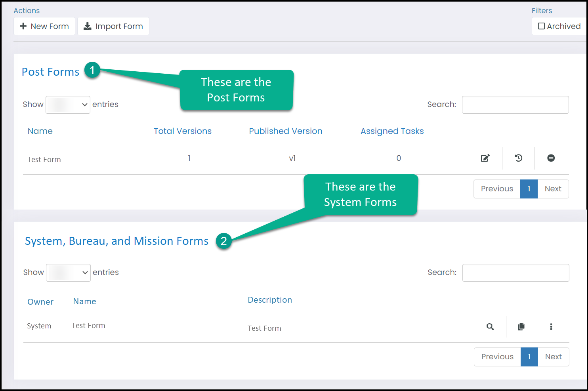Screen dimensions: 588x391
Task: Click System Forms Previous page button
Action: tap(497, 357)
